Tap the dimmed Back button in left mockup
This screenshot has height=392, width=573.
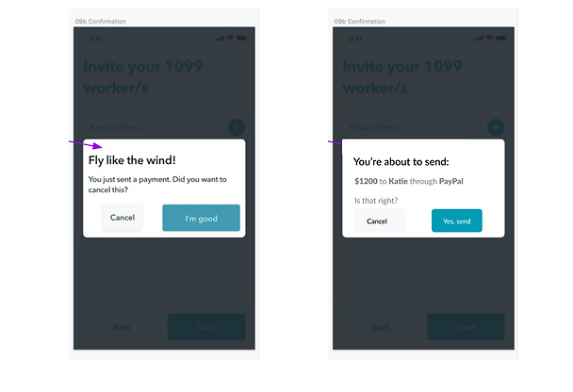click(x=123, y=327)
